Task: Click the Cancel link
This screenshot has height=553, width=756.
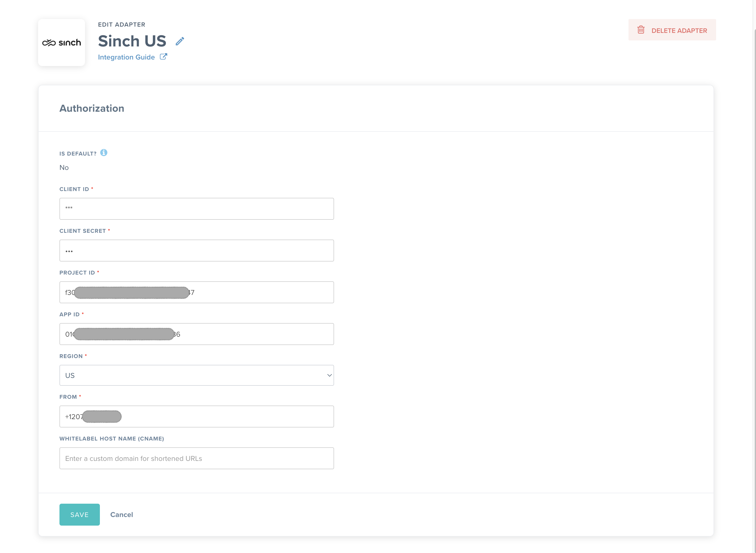Action: [x=122, y=514]
